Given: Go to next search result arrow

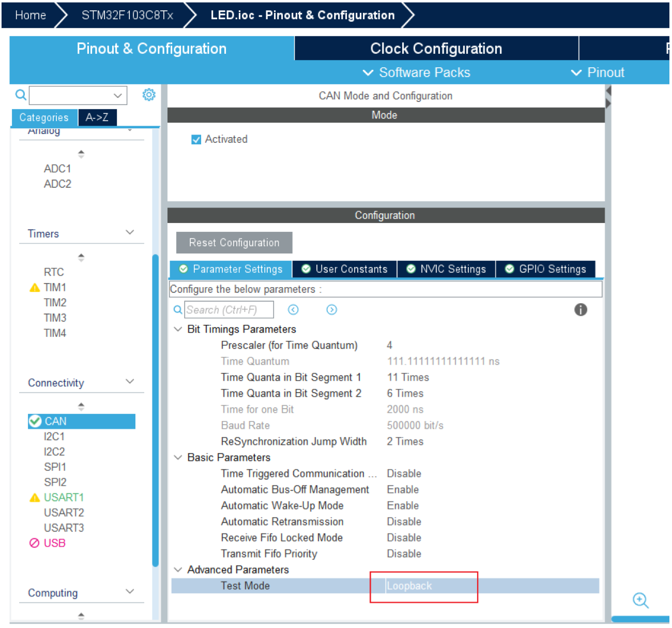Looking at the screenshot, I should [x=332, y=310].
